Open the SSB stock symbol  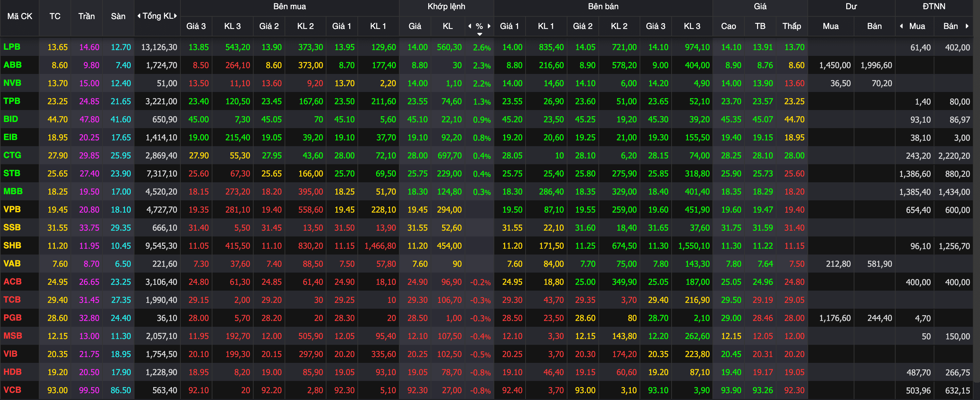(x=12, y=228)
